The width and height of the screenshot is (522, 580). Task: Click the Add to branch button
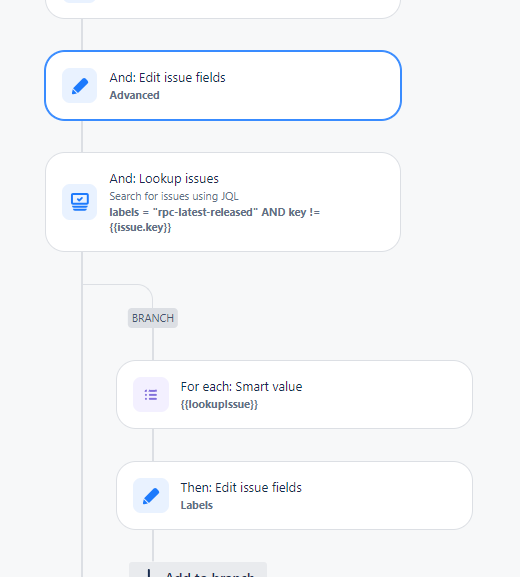tap(198, 571)
